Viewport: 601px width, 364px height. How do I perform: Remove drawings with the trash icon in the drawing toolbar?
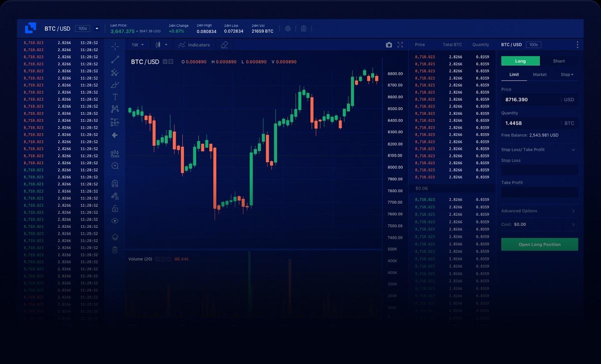(115, 250)
